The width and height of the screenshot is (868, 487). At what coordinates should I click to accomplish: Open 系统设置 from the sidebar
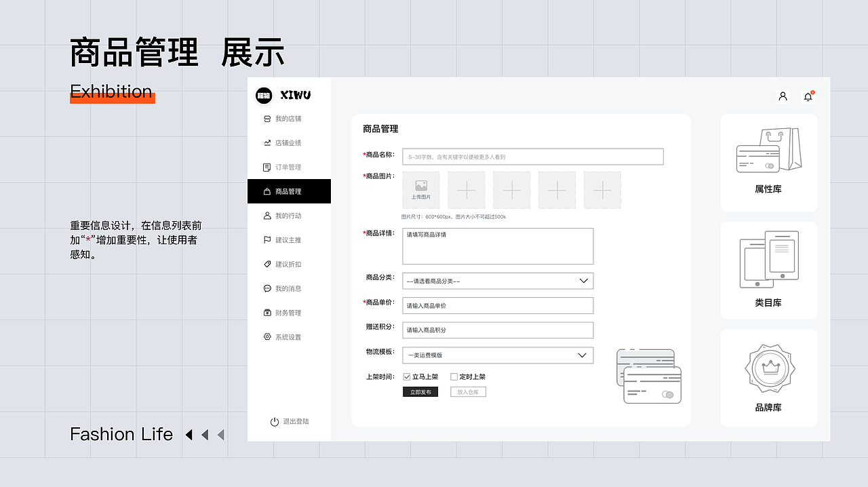click(289, 336)
